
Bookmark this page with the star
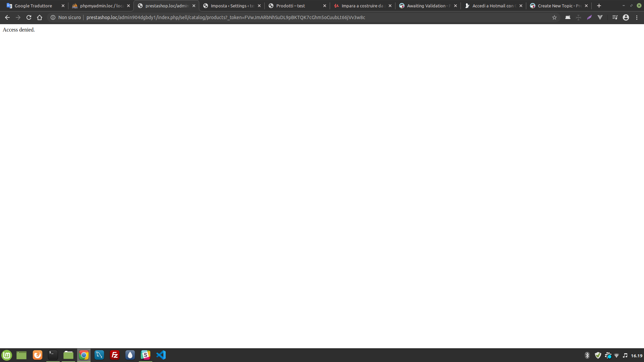tap(554, 17)
